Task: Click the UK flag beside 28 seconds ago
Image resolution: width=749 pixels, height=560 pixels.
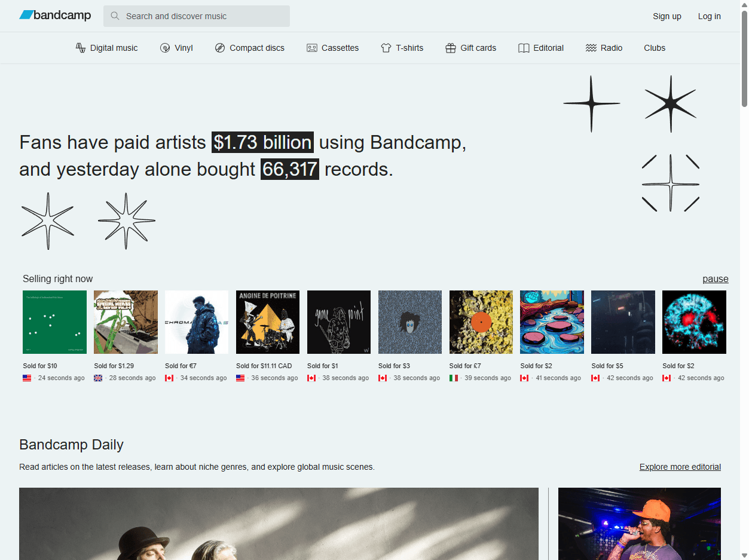Action: click(x=98, y=378)
